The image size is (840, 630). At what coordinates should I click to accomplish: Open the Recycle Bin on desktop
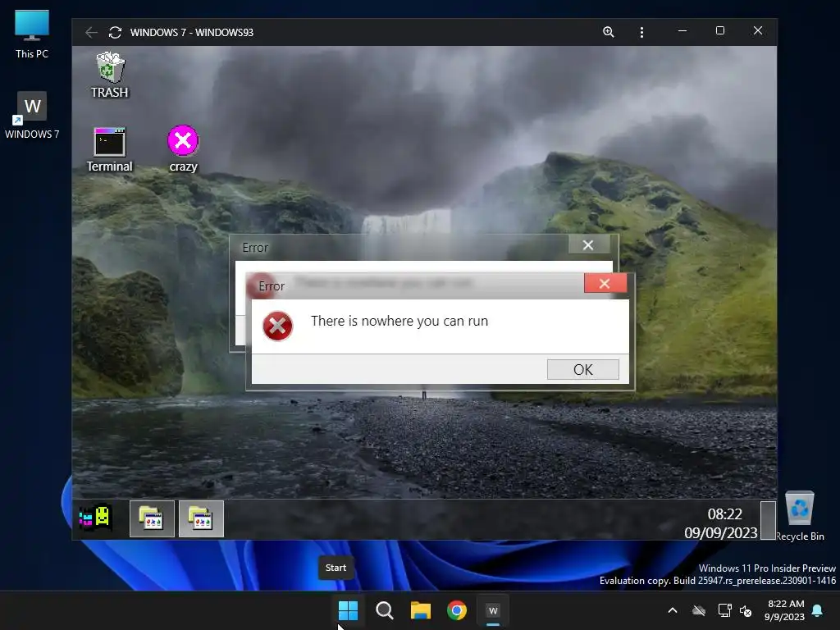click(x=800, y=516)
